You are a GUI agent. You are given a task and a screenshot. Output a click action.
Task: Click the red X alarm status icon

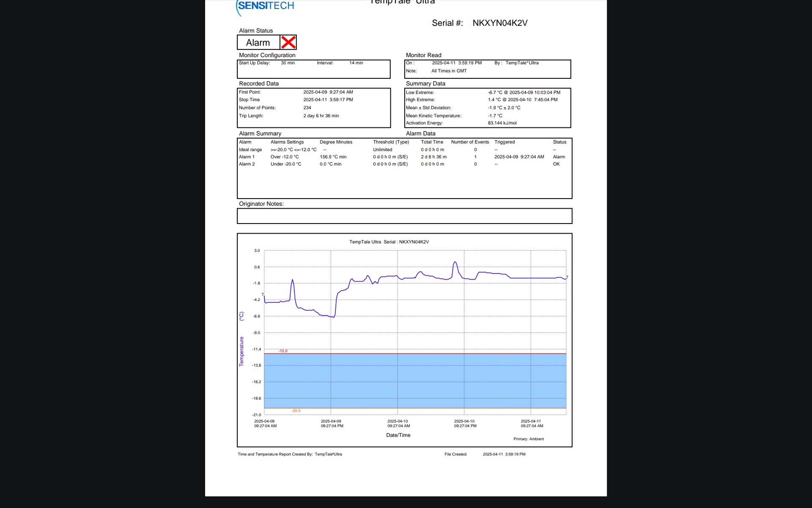(x=288, y=42)
